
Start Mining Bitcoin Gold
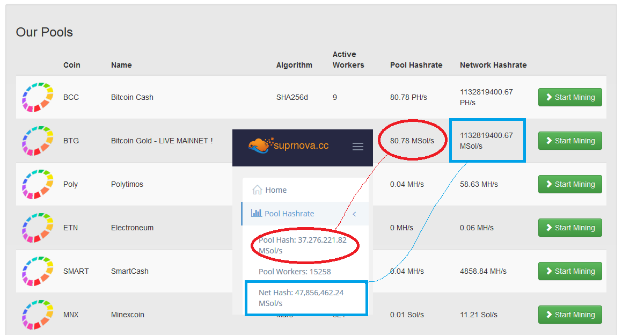pos(570,141)
